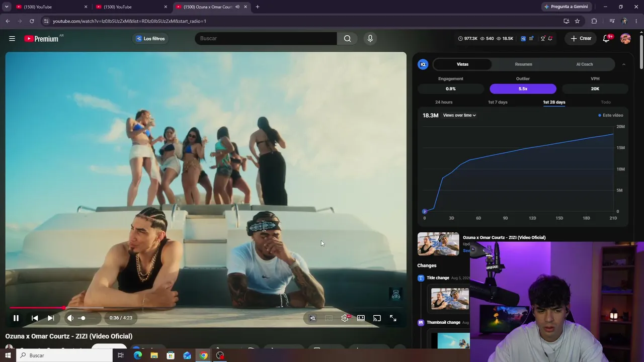The height and width of the screenshot is (362, 644).
Task: Go to YouTube Premium home logo
Action: 41,39
